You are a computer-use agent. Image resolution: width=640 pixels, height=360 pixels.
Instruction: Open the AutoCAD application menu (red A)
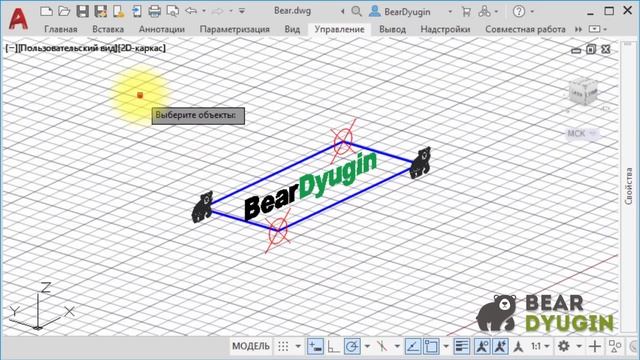tap(18, 18)
